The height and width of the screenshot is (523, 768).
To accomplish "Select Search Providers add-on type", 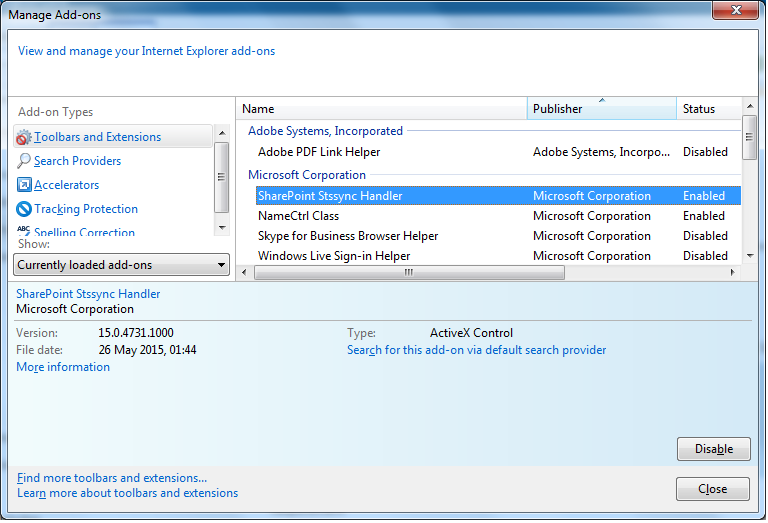I will point(77,161).
